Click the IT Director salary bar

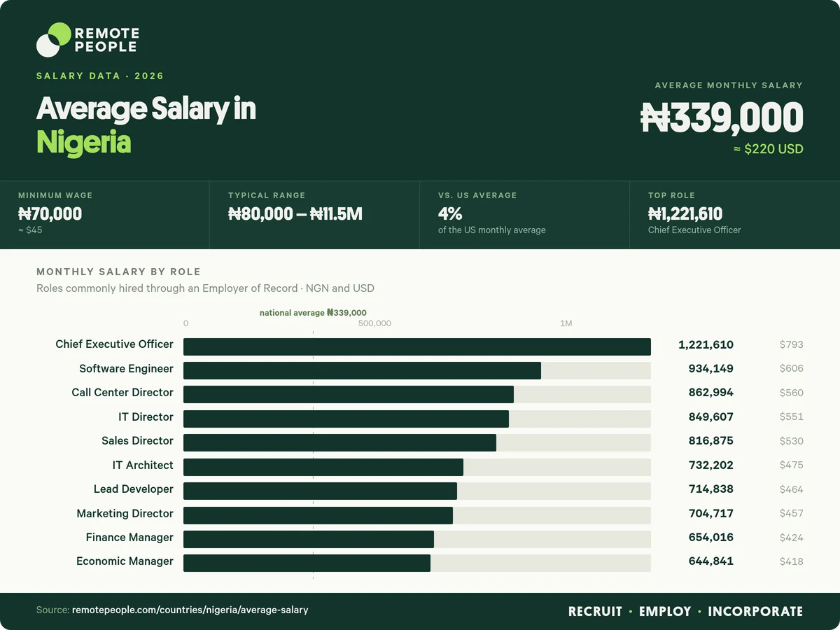[346, 419]
